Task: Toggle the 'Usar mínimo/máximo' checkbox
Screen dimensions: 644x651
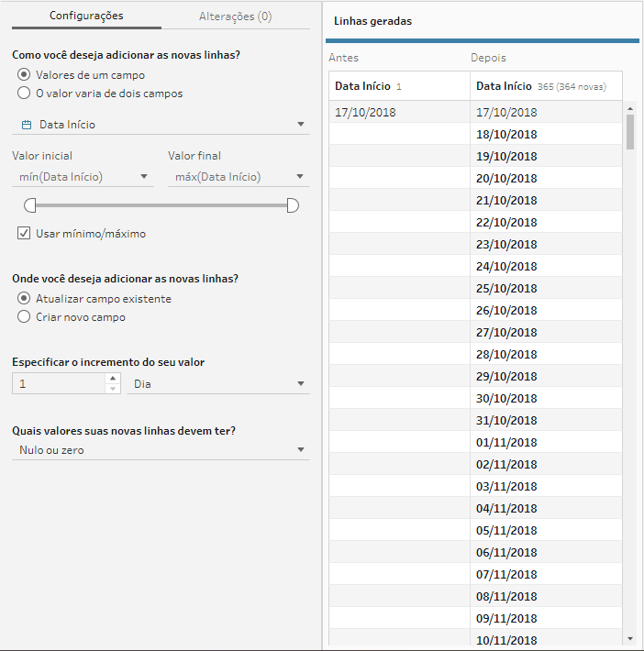Action: click(x=24, y=233)
